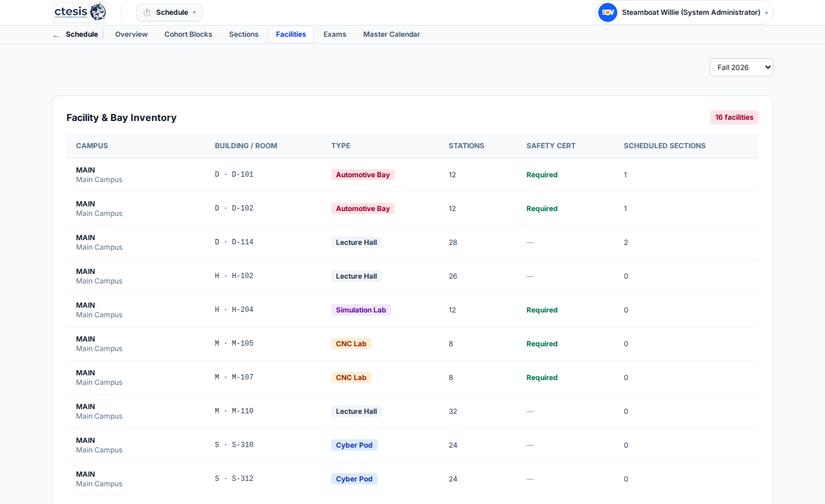The image size is (825, 504).
Task: Click the Schedule breadcrumb link next to back arrow
Action: pyautogui.click(x=82, y=34)
